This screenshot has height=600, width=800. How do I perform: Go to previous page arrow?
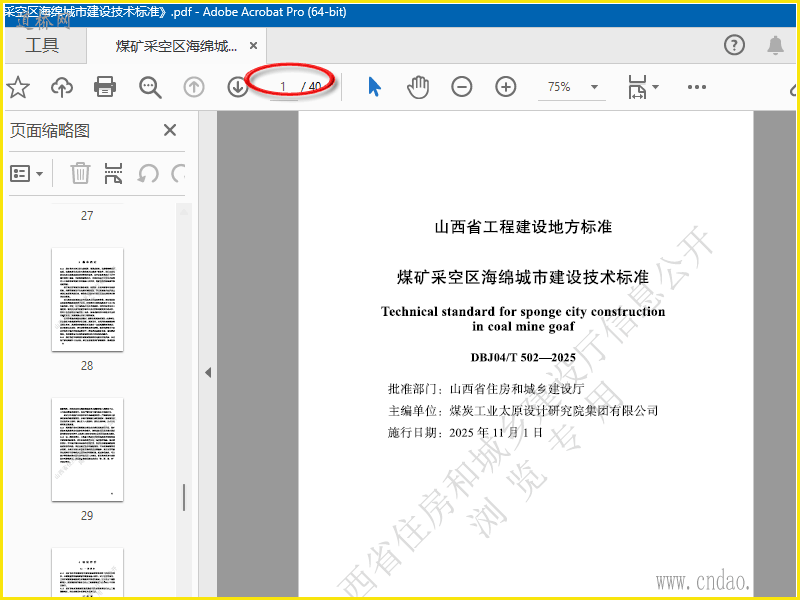194,87
